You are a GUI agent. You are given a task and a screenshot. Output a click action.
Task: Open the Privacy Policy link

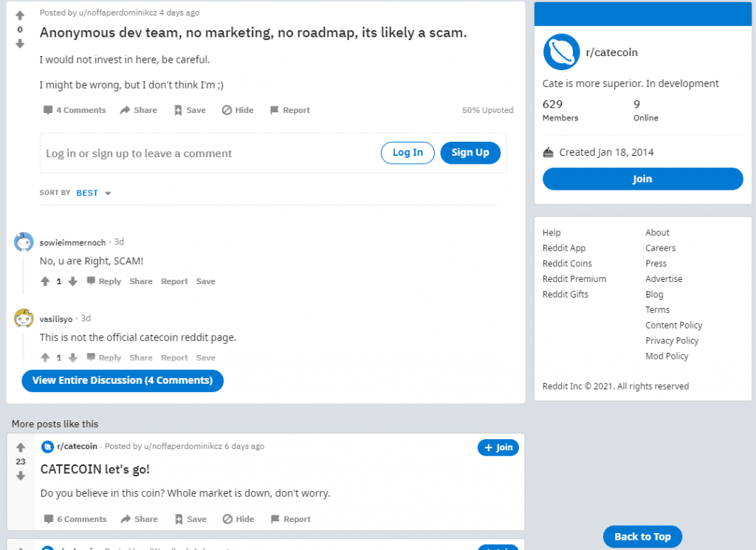click(672, 341)
